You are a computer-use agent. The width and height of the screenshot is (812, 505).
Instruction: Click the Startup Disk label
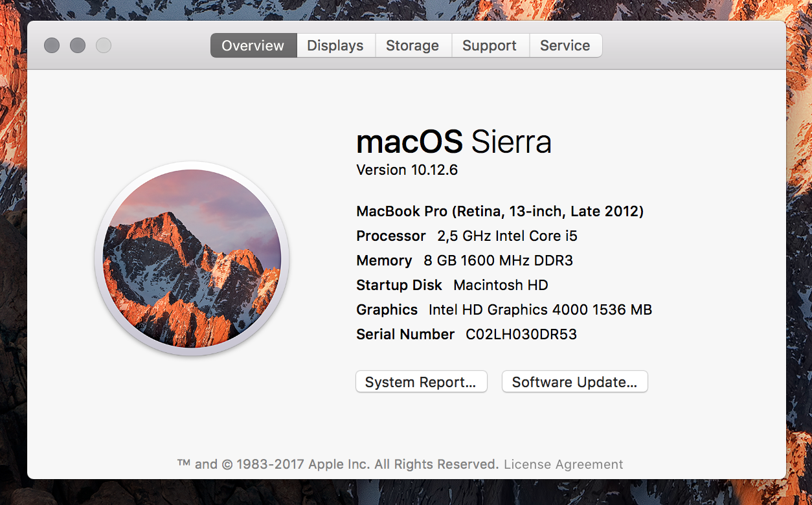399,285
